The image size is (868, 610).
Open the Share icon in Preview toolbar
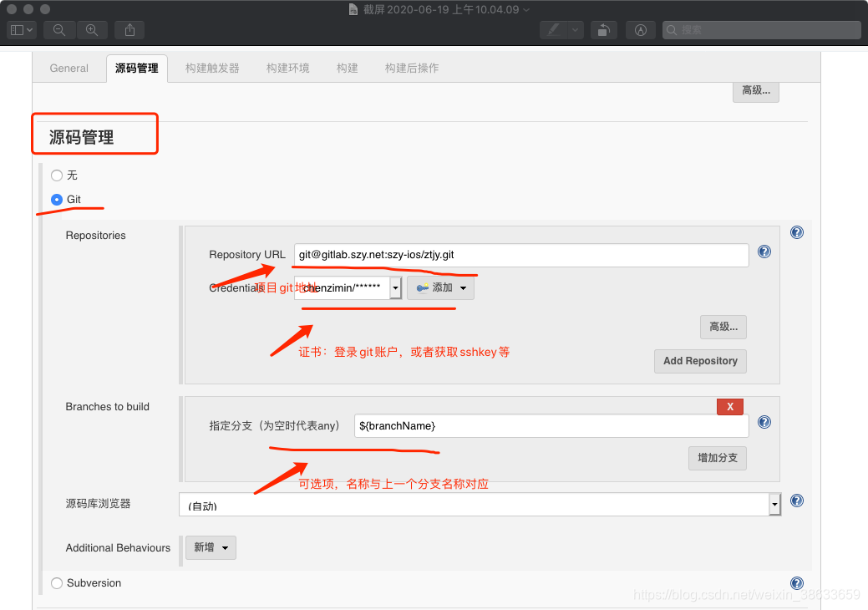(129, 30)
